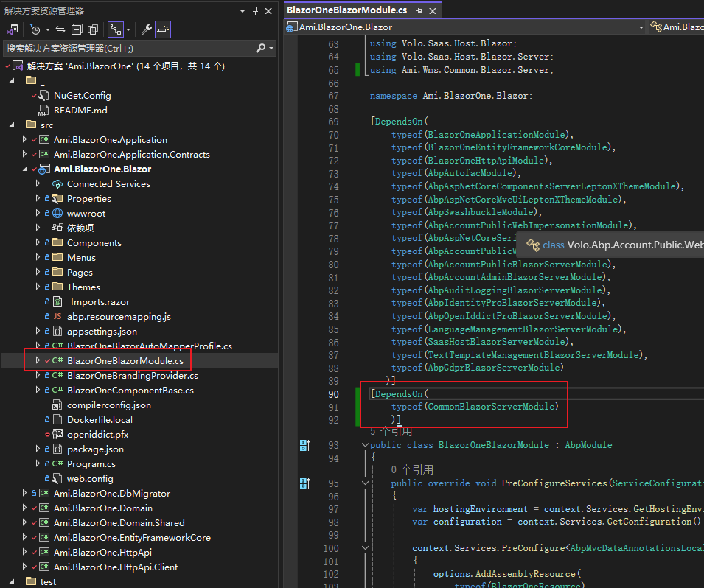Screen dimensions: 704x588
Task: Click the Connected Services icon
Action: coord(57,184)
